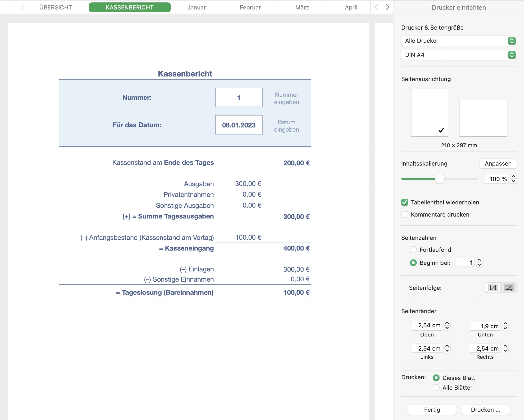Viewport: 524px width, 420px height.
Task: Click the Anpassen scaling button
Action: [498, 164]
